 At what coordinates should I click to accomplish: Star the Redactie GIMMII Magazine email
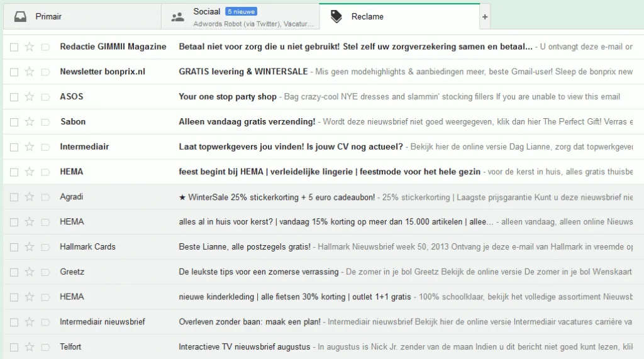pyautogui.click(x=29, y=47)
